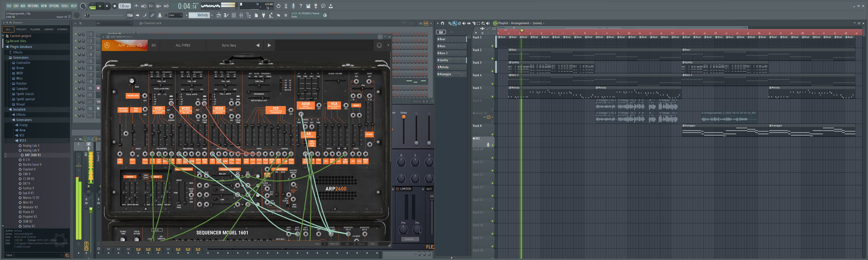Collapse the VST3 folder
Viewport: 868px width, 260px height.
[23, 141]
